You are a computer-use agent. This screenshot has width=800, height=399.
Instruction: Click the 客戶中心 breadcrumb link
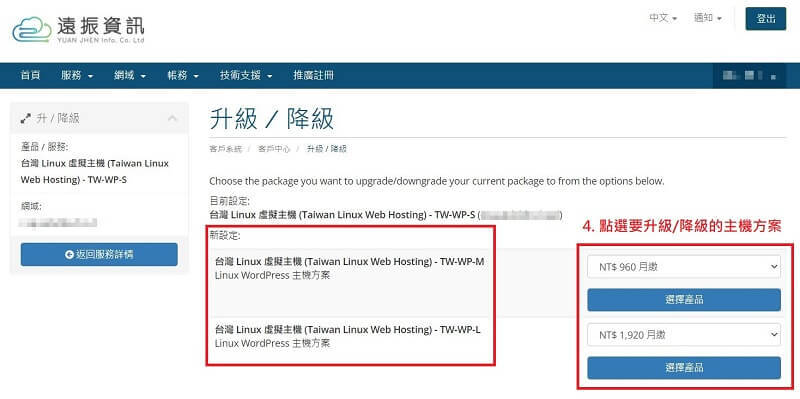pos(274,149)
